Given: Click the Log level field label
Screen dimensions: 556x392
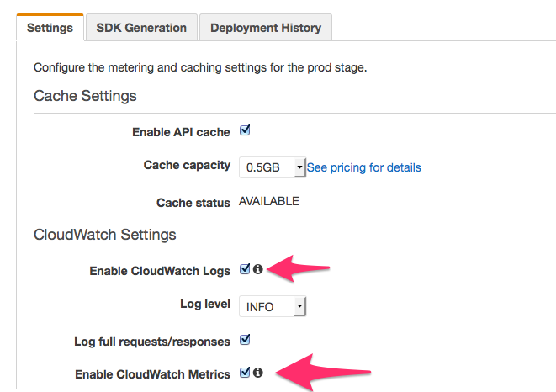Looking at the screenshot, I should 205,304.
